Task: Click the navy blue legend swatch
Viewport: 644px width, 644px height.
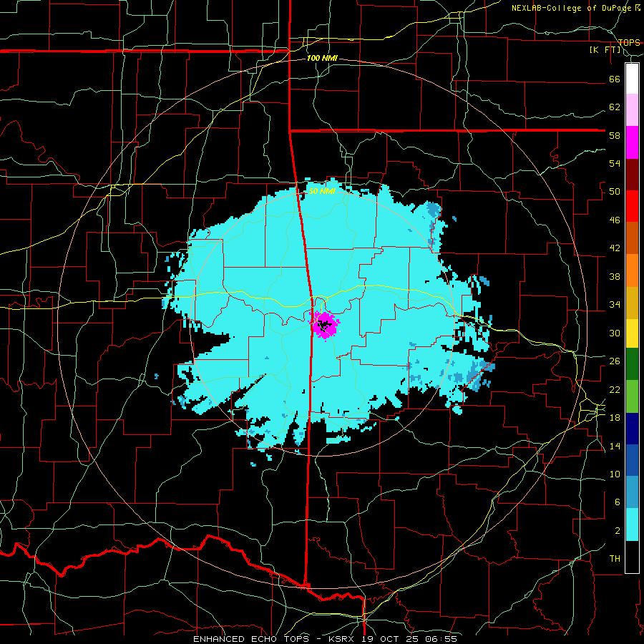Action: pos(632,429)
